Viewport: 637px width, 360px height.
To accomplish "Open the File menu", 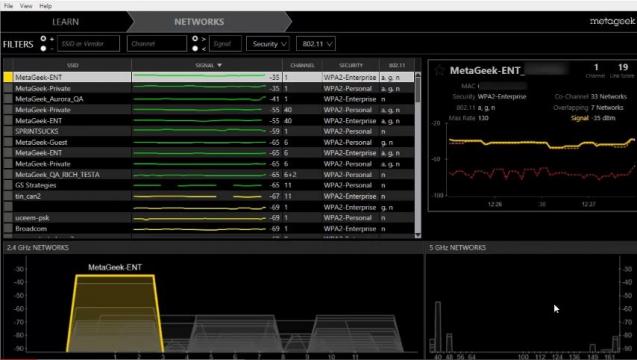I will [8, 6].
